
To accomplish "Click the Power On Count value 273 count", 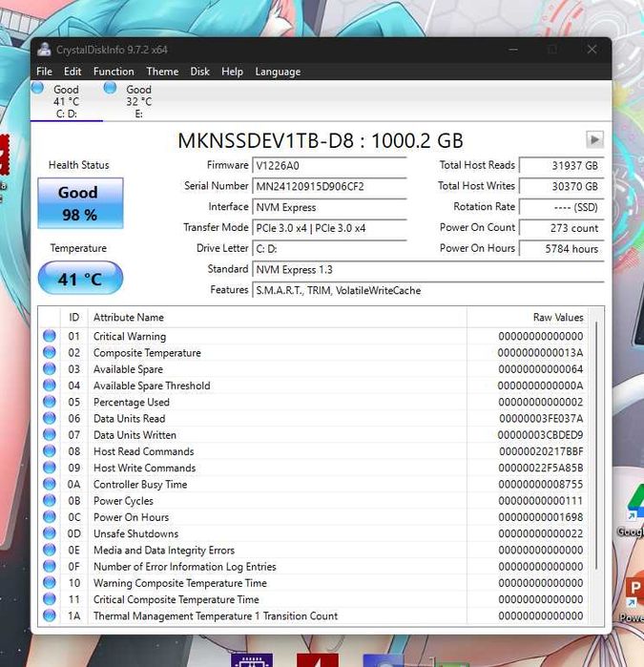I will (562, 228).
